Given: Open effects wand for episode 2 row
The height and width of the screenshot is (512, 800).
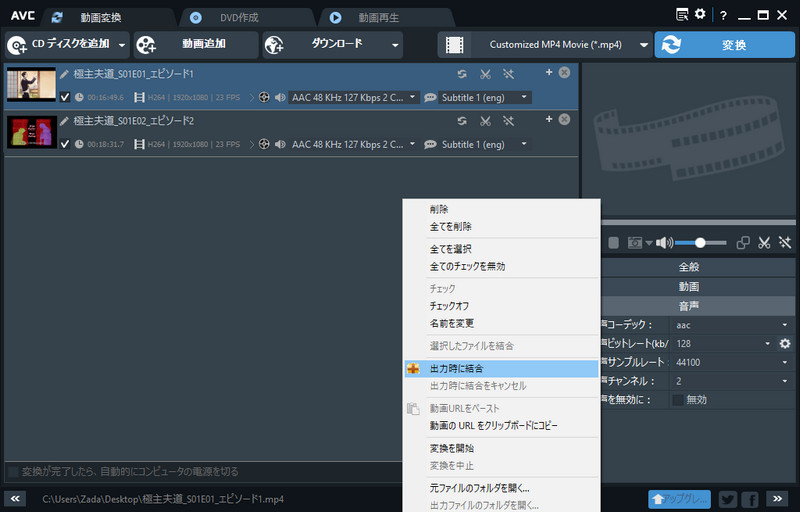Looking at the screenshot, I should tap(508, 121).
